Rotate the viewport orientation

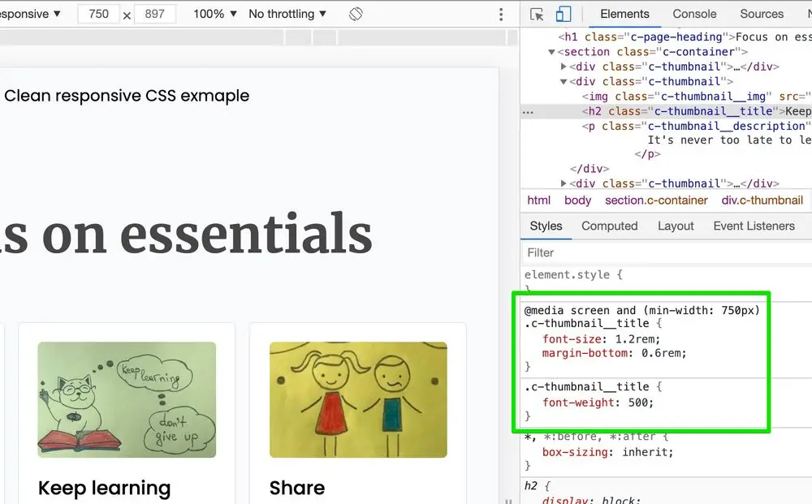click(x=356, y=14)
